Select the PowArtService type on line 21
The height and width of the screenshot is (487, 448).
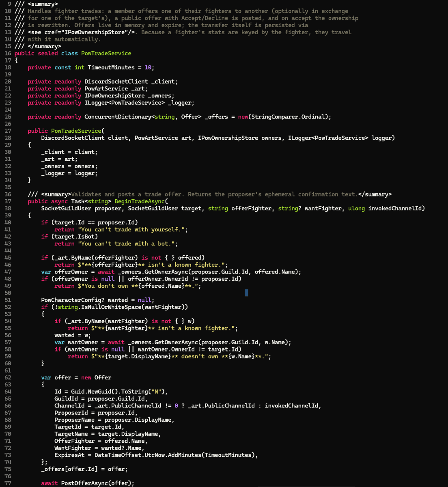[x=106, y=88]
